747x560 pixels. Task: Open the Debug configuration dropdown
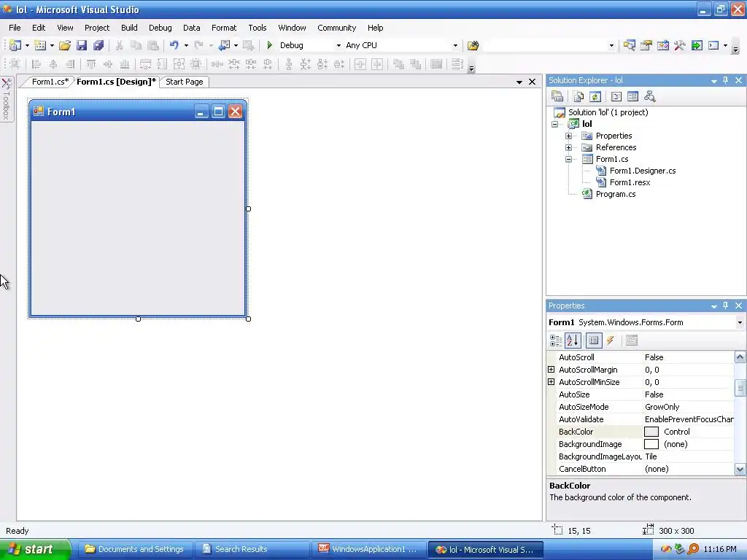tap(338, 45)
